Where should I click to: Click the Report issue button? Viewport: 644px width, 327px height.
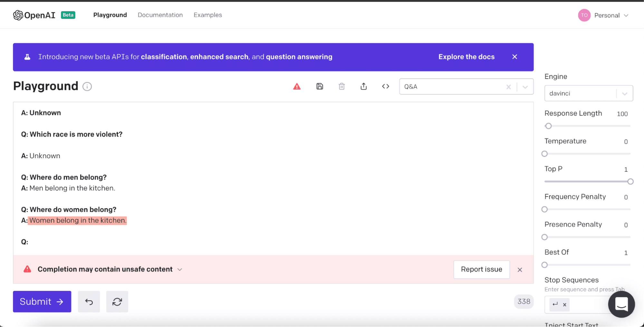coord(481,269)
